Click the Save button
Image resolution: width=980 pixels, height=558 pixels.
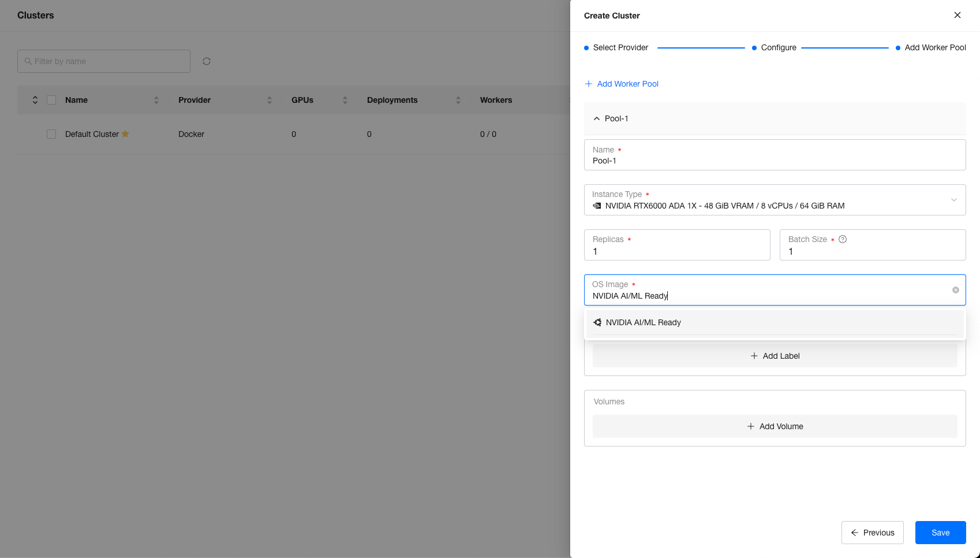[940, 533]
